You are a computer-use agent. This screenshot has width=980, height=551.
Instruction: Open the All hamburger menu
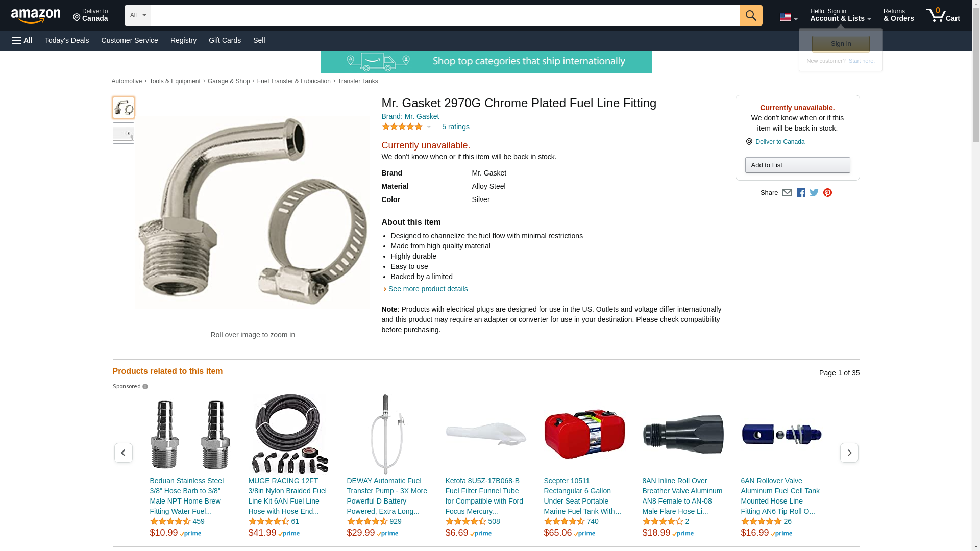pyautogui.click(x=22, y=40)
